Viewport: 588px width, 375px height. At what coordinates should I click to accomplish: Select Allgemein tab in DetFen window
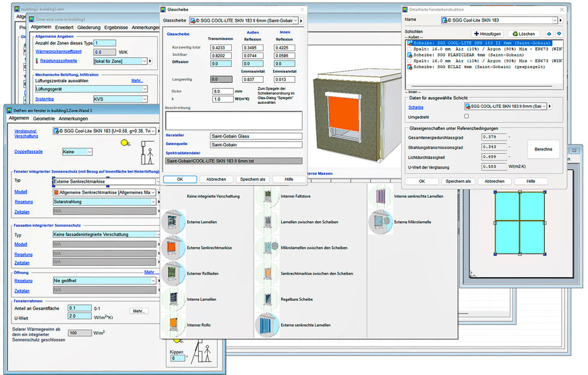tap(19, 118)
